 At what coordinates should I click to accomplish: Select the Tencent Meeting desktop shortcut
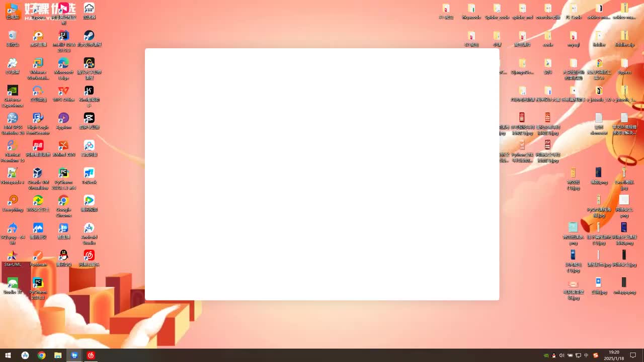point(38,231)
